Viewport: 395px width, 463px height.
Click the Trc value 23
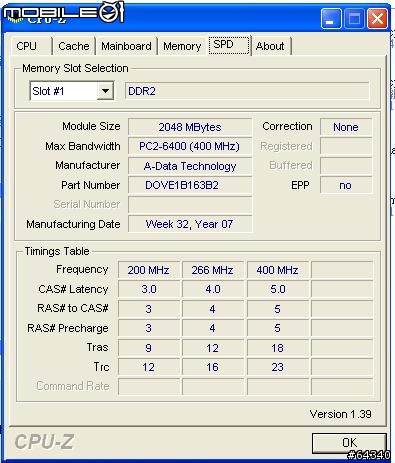pos(277,367)
